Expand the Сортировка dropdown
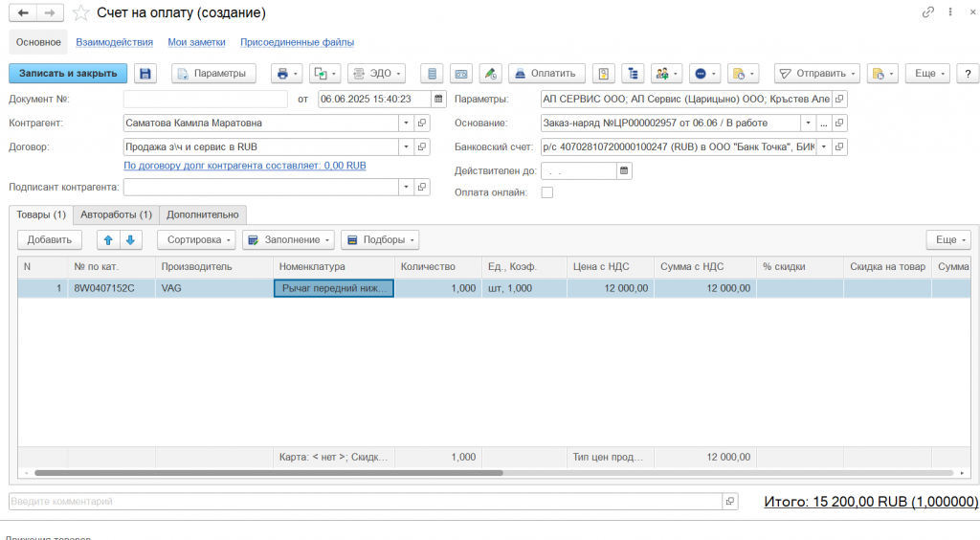Screen dimensions: 980x540 (195, 239)
